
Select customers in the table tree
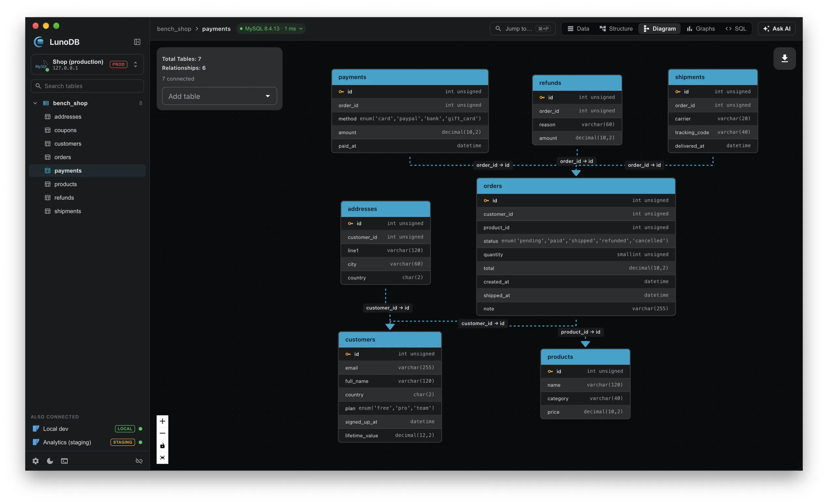pos(87,143)
